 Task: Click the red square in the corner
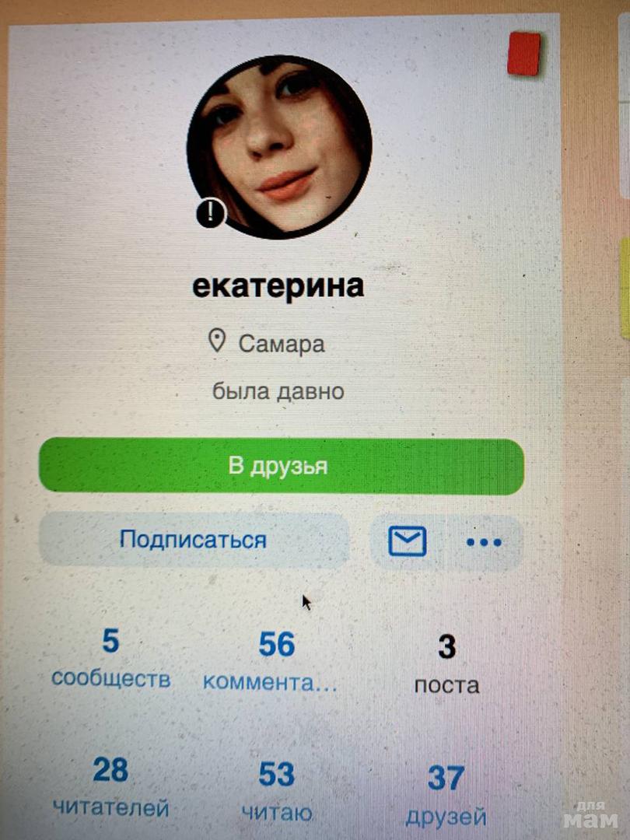tap(524, 53)
